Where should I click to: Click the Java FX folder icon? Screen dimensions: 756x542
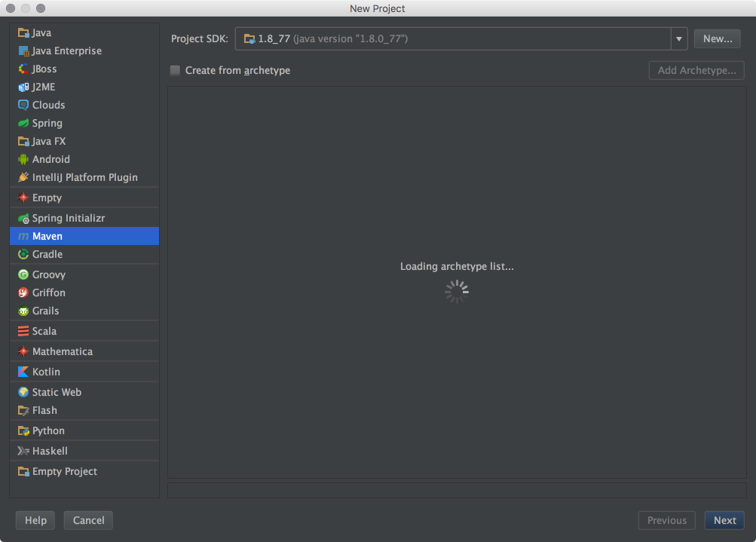coord(23,141)
